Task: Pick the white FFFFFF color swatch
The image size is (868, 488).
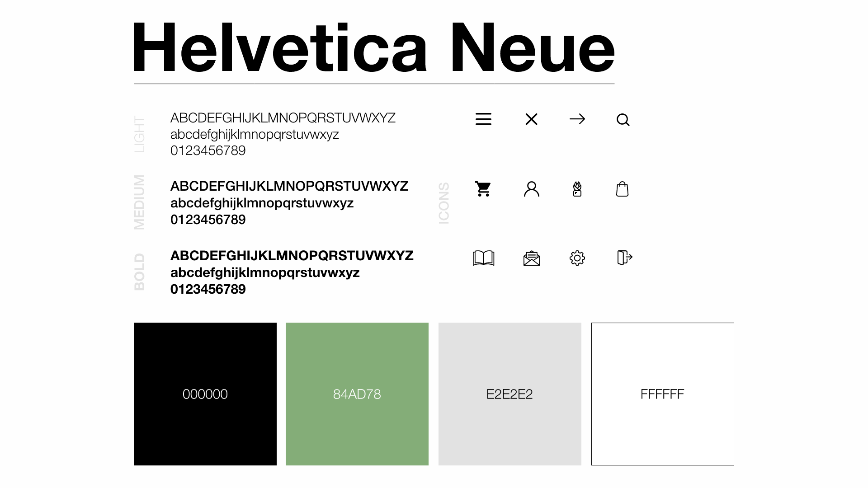Action: click(x=662, y=394)
